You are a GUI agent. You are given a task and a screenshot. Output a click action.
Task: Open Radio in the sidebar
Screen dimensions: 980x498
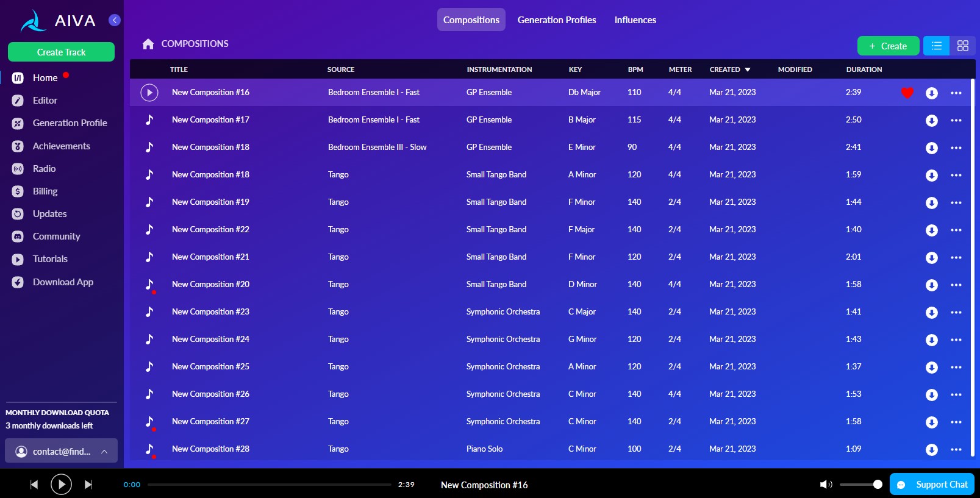tap(44, 169)
